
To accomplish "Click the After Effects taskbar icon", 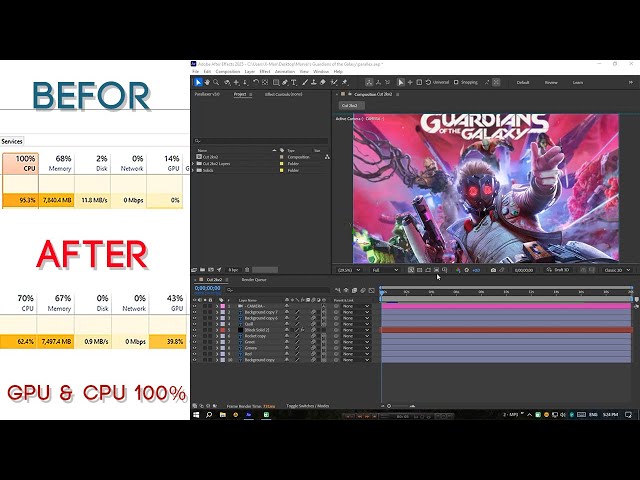I will tap(248, 415).
